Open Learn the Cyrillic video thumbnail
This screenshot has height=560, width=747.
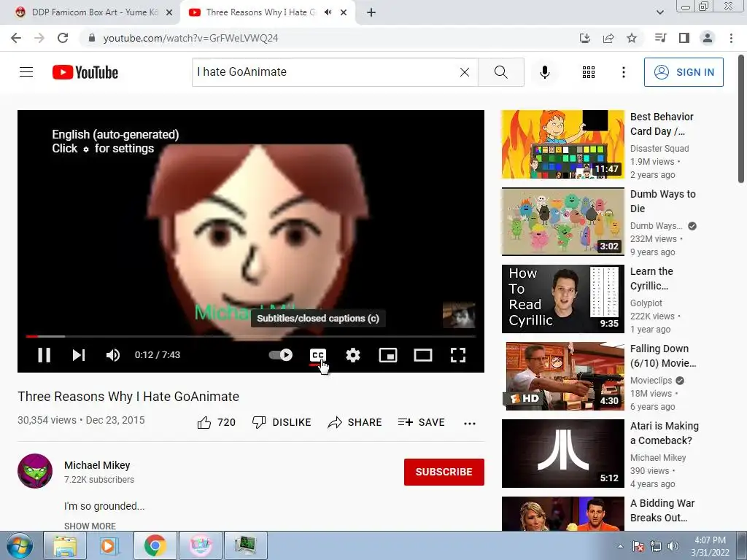click(x=562, y=298)
